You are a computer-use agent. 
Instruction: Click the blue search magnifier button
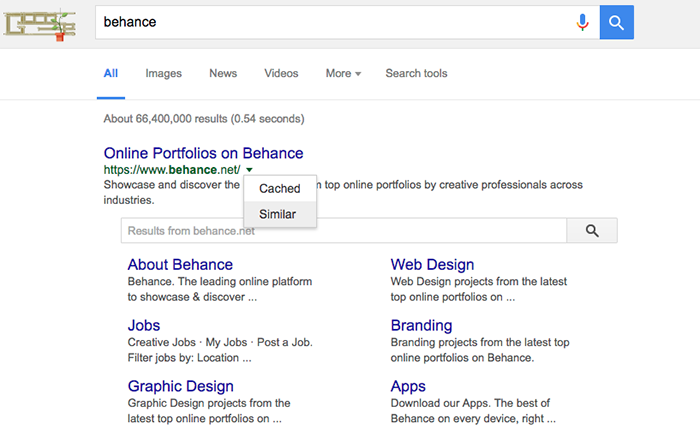coord(617,22)
